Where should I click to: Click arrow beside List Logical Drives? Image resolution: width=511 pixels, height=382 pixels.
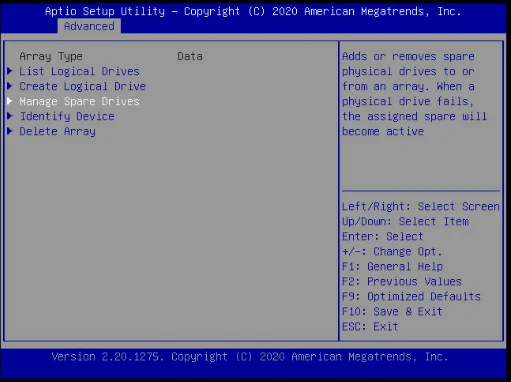pyautogui.click(x=10, y=71)
